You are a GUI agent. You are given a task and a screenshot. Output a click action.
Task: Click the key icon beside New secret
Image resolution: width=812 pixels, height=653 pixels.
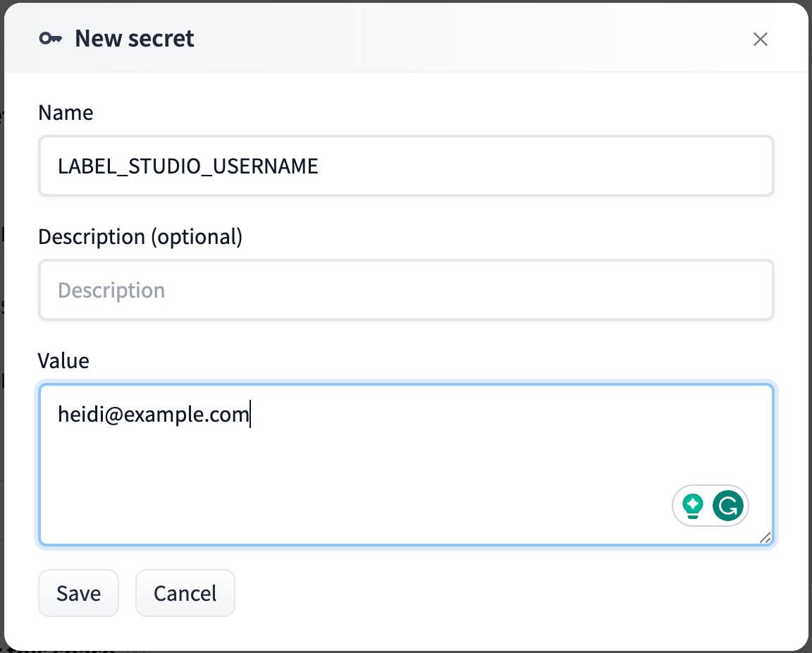click(51, 39)
